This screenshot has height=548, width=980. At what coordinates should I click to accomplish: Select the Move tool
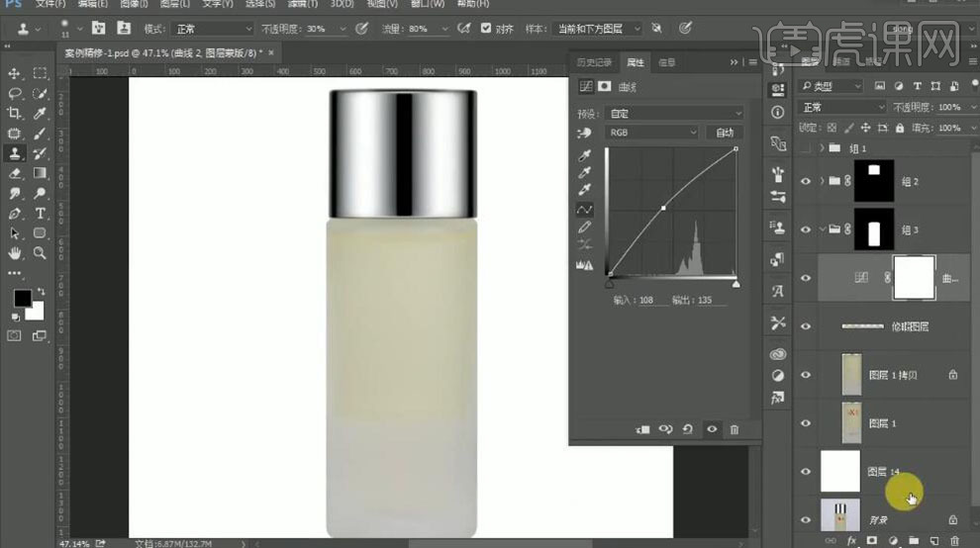(x=15, y=74)
